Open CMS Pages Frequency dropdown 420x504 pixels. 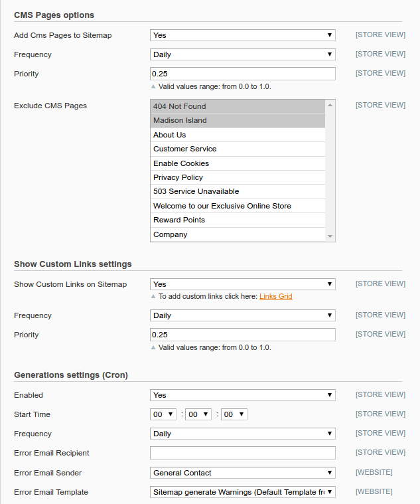[242, 54]
